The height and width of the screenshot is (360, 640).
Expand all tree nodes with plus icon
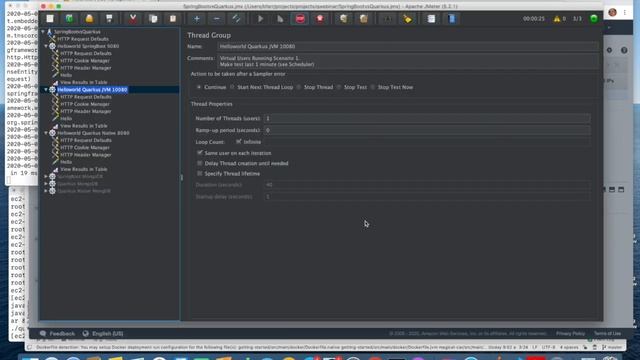click(197, 19)
